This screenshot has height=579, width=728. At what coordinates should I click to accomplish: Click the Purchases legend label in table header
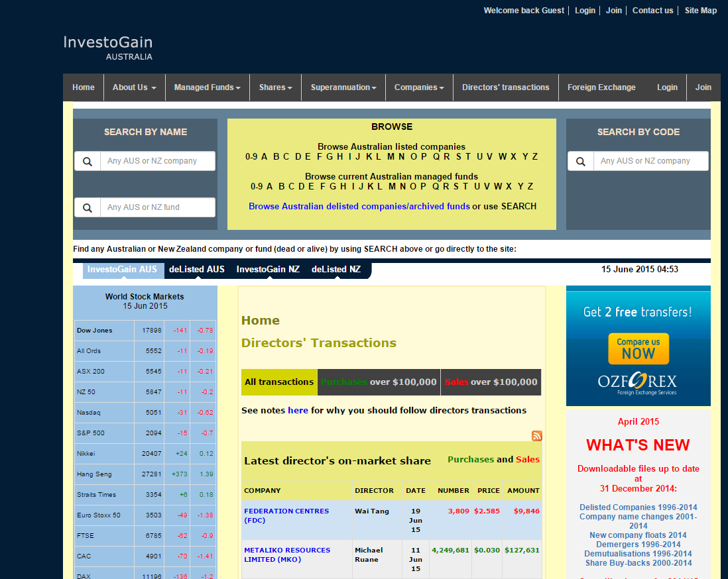[471, 459]
